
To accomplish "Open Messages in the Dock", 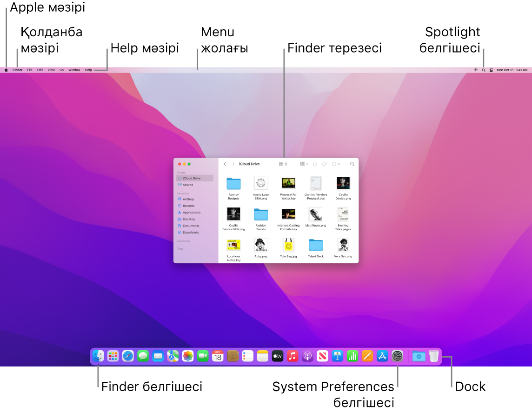I will click(143, 356).
